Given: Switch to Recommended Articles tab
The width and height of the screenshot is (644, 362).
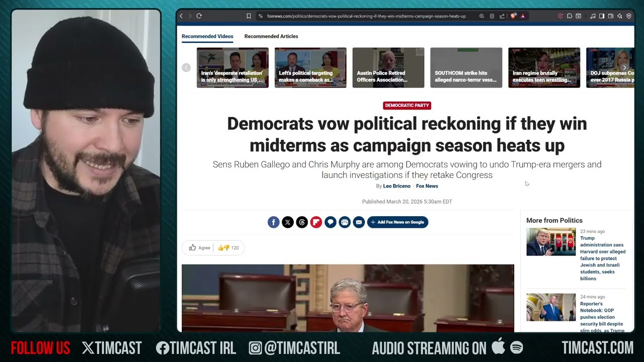Looking at the screenshot, I should click(271, 36).
